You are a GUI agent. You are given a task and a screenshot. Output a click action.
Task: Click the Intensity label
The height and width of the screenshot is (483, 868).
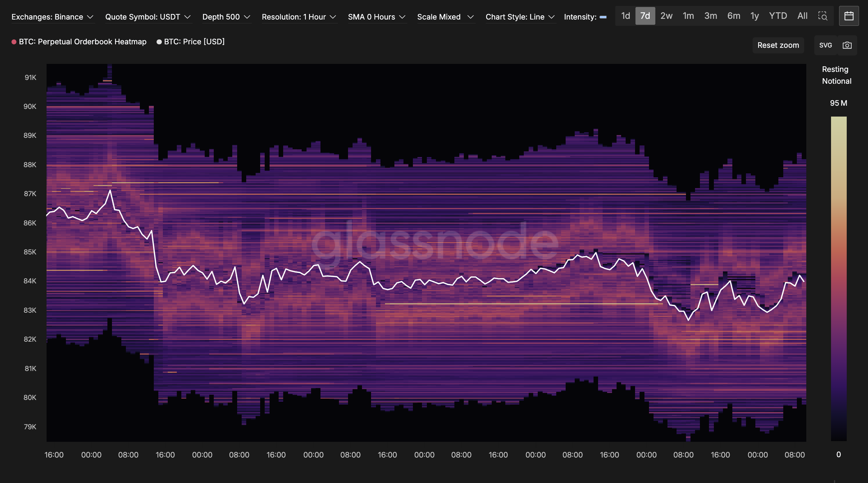click(580, 17)
